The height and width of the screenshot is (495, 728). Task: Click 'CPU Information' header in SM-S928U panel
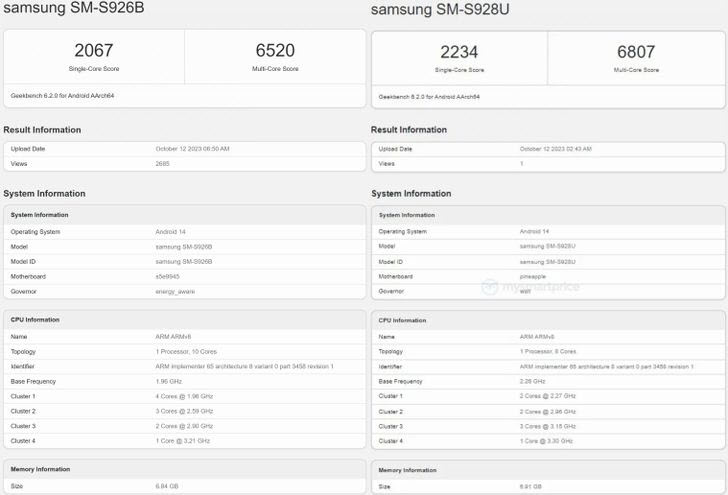pos(402,320)
